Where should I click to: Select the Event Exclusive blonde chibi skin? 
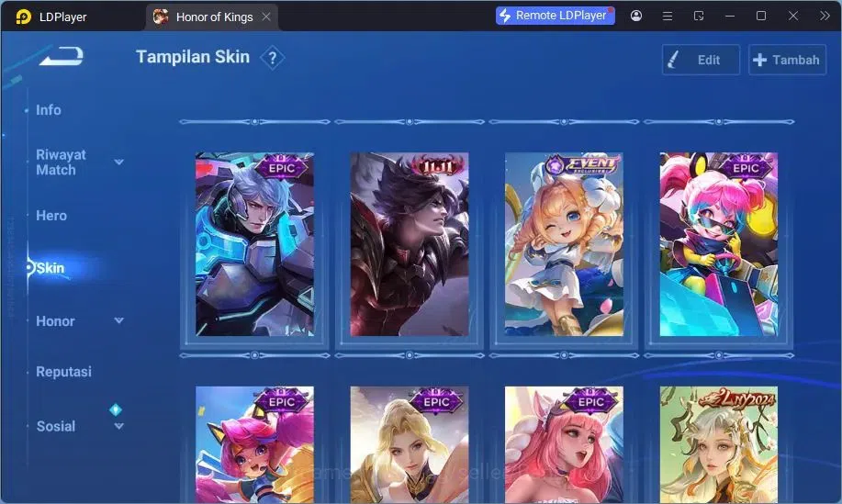click(x=564, y=244)
